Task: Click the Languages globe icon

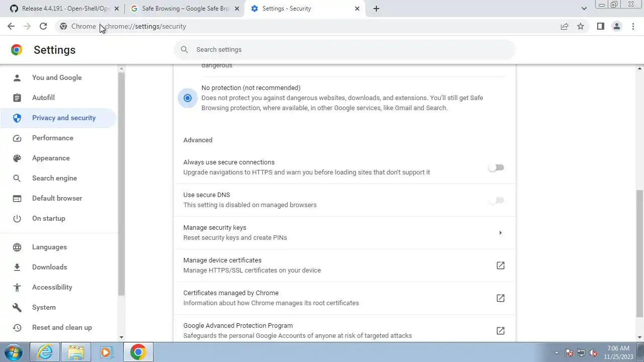Action: point(17,247)
